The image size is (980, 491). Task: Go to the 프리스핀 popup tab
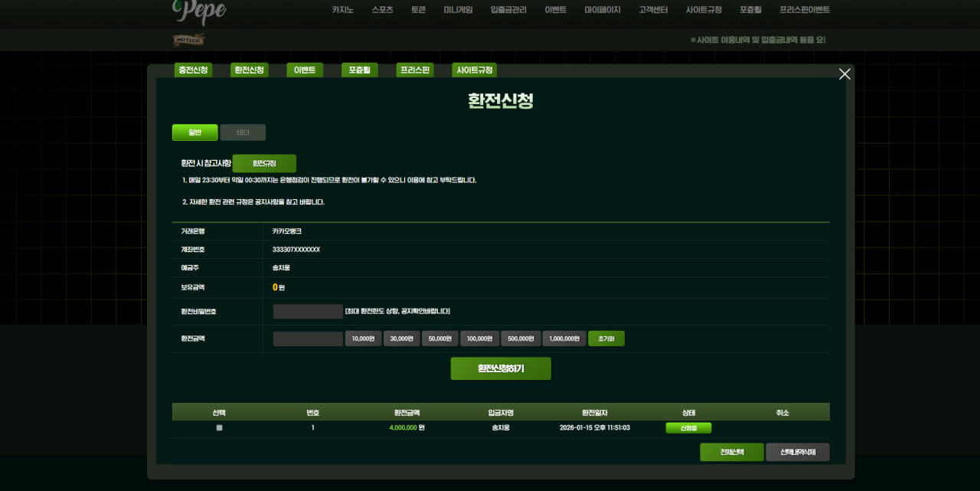(x=415, y=70)
